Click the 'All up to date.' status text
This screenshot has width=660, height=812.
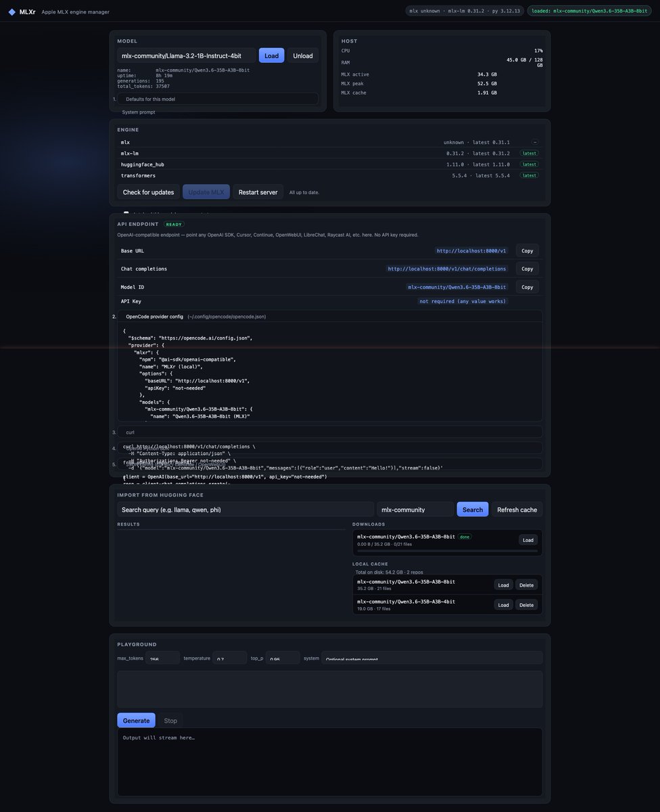coord(304,192)
